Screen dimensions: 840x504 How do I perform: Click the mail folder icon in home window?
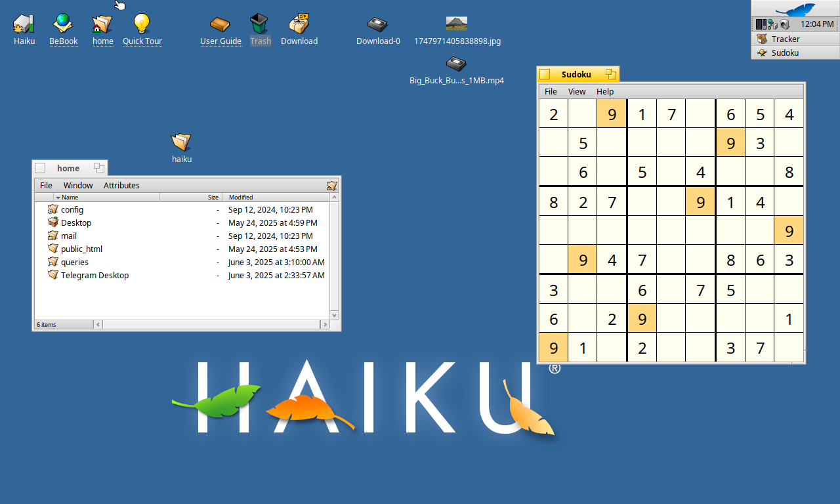tap(53, 236)
